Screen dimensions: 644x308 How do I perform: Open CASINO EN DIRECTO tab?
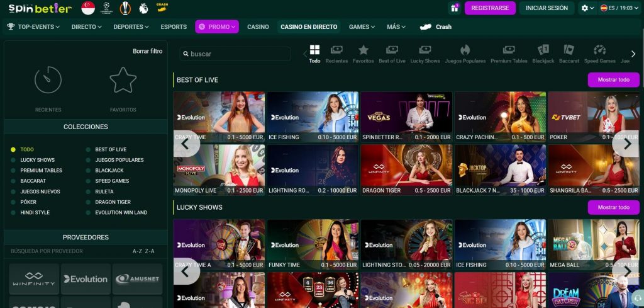[x=309, y=26]
